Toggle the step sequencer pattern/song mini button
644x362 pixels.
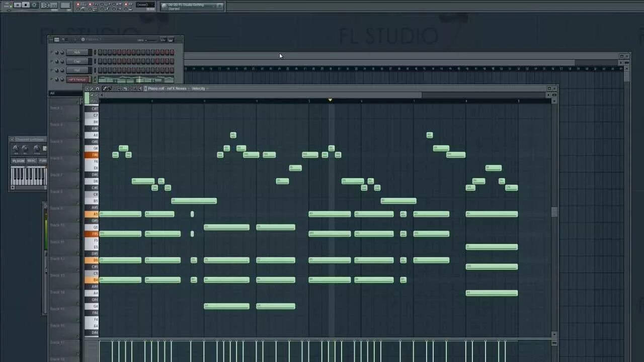(56, 40)
